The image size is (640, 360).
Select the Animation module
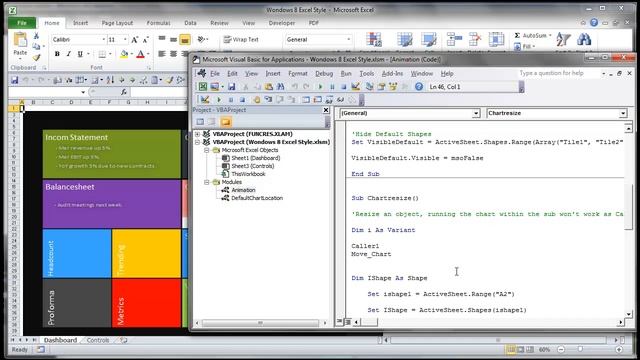point(243,190)
